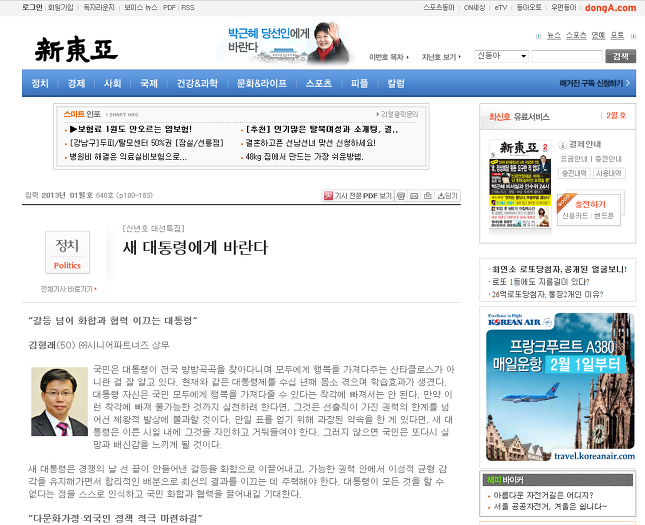
Task: Click 리얼클릭문의 arrow link
Action: point(397,114)
